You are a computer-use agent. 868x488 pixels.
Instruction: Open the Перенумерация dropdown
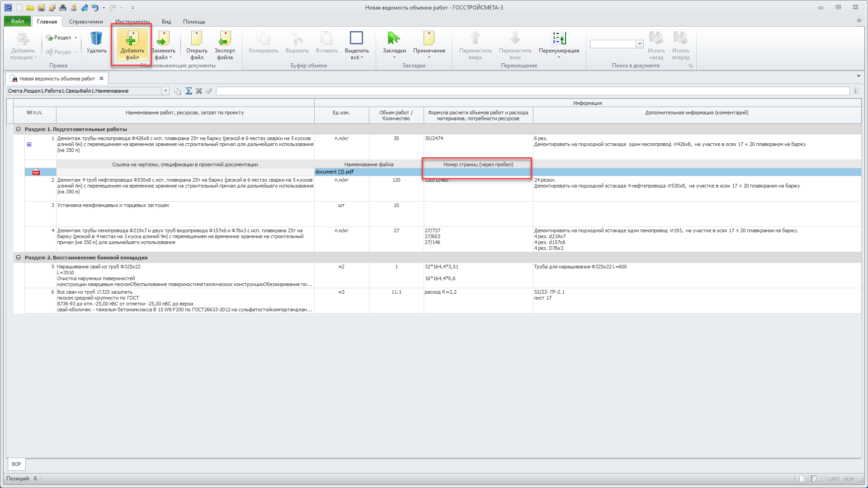point(559,57)
